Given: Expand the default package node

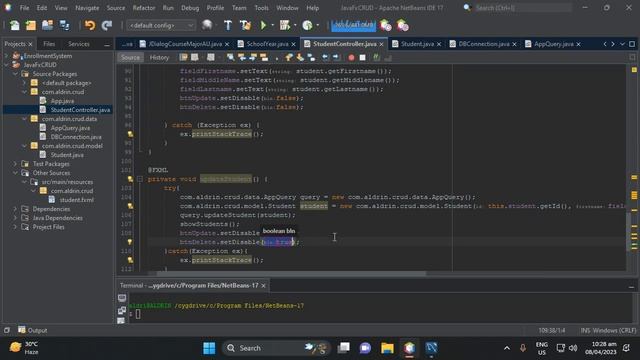Looking at the screenshot, I should 24,83.
